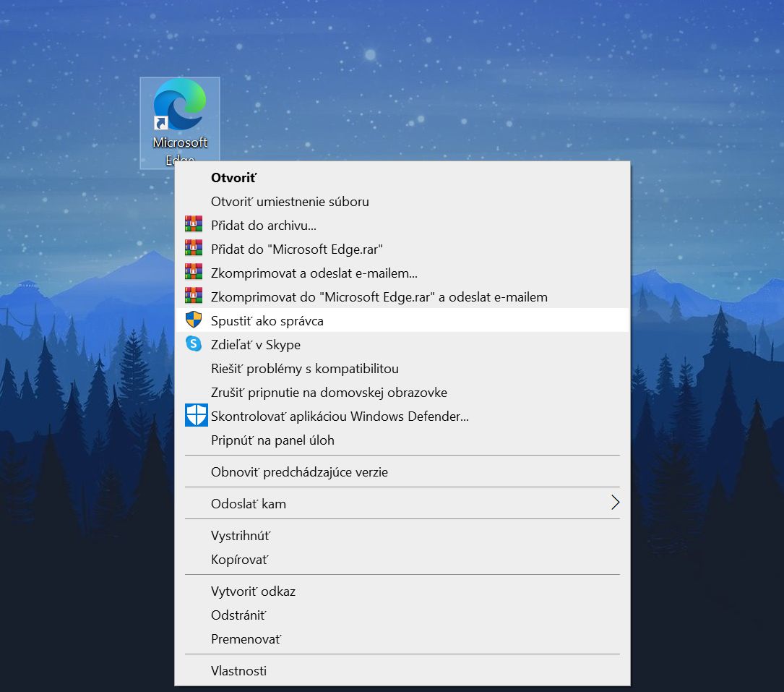Choose 'Přidat do archivu...' entry
Image resolution: width=784 pixels, height=692 pixels.
[402, 226]
